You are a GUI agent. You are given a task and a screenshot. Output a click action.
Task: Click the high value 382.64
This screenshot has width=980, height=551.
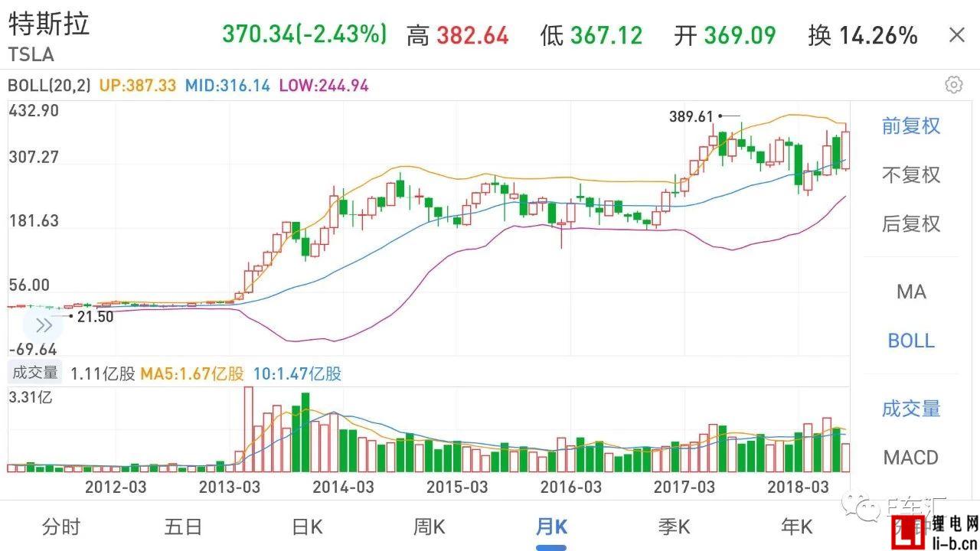[x=472, y=35]
